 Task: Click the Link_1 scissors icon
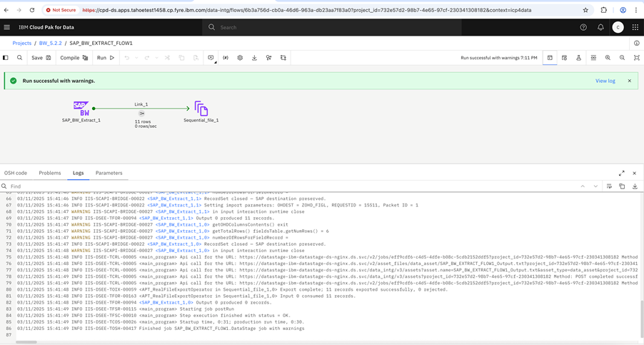[141, 114]
